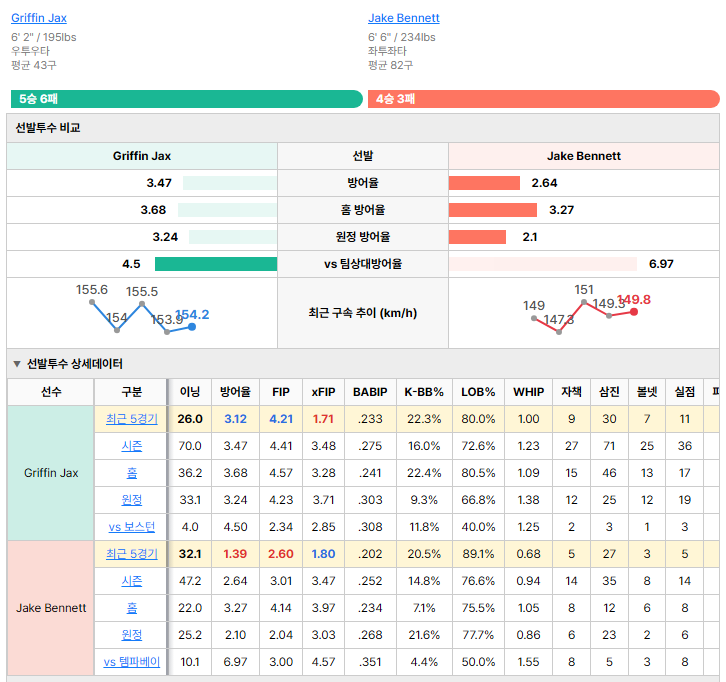Screen dimensions: 726x682
Task: Click the 삼진 column header
Action: click(609, 392)
